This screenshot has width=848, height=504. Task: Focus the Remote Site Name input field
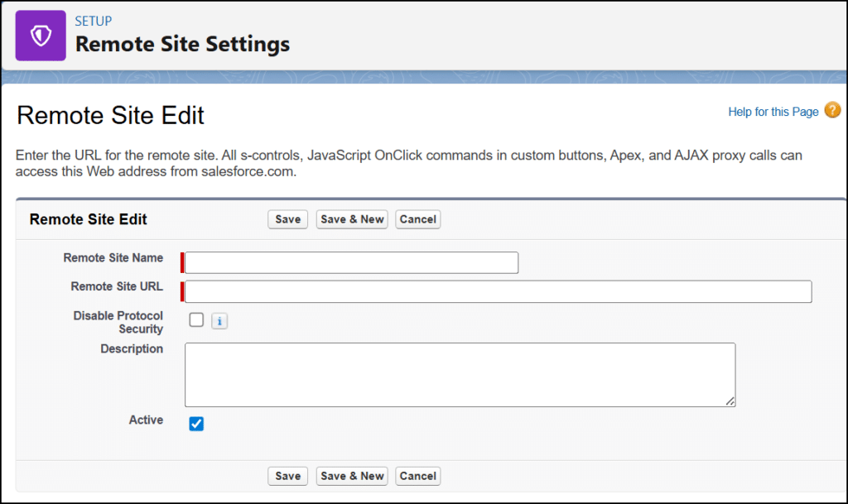352,262
